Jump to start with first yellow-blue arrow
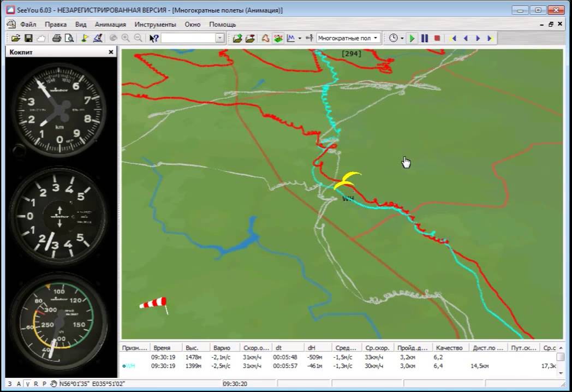Image resolution: width=572 pixels, height=392 pixels. click(454, 38)
